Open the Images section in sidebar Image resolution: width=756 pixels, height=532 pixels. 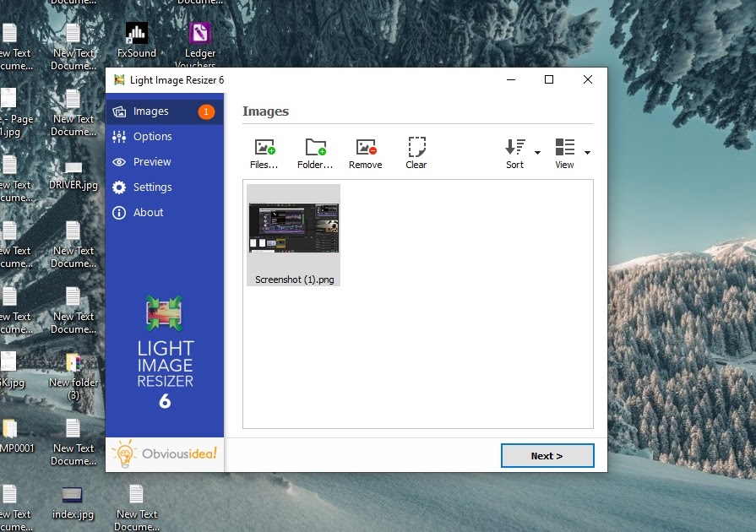(165, 111)
